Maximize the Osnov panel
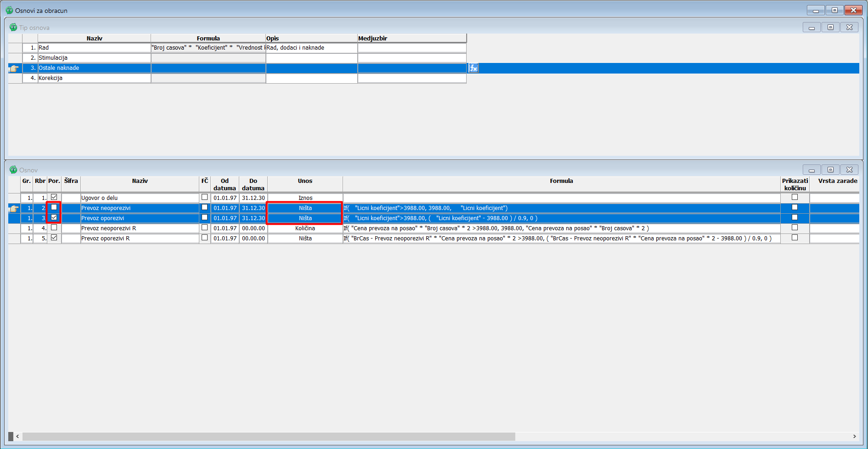Viewport: 868px width, 449px height. (x=830, y=170)
